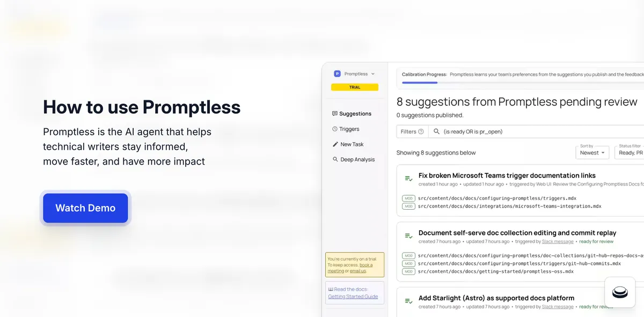Click the Deep Analysis magnifier icon
644x317 pixels.
coord(335,159)
